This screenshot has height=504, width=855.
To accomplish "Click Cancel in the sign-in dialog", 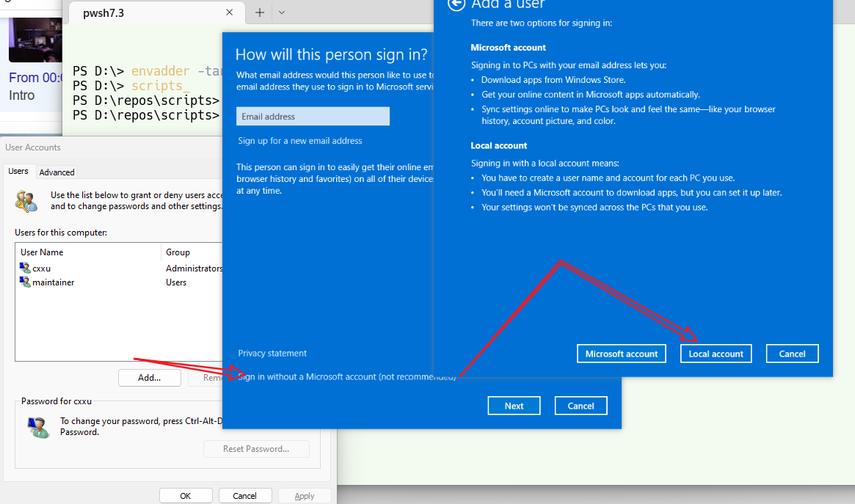I will [x=581, y=406].
